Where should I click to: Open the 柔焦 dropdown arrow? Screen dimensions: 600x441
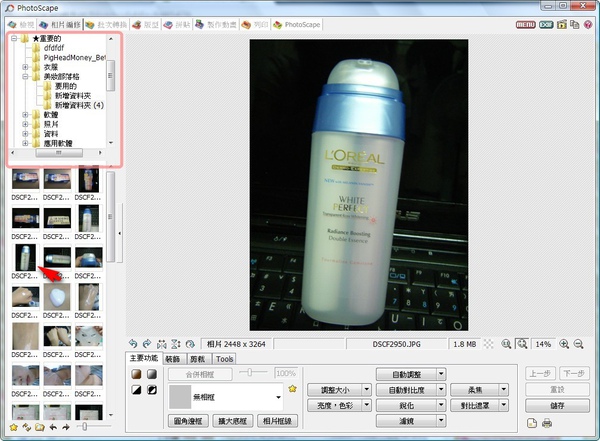click(x=504, y=390)
